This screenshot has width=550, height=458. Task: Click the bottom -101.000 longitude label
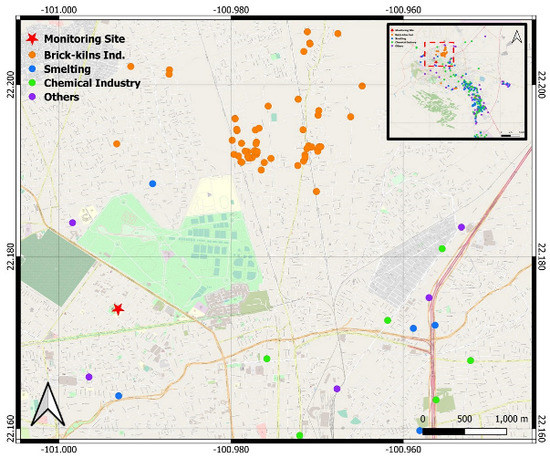(x=59, y=450)
